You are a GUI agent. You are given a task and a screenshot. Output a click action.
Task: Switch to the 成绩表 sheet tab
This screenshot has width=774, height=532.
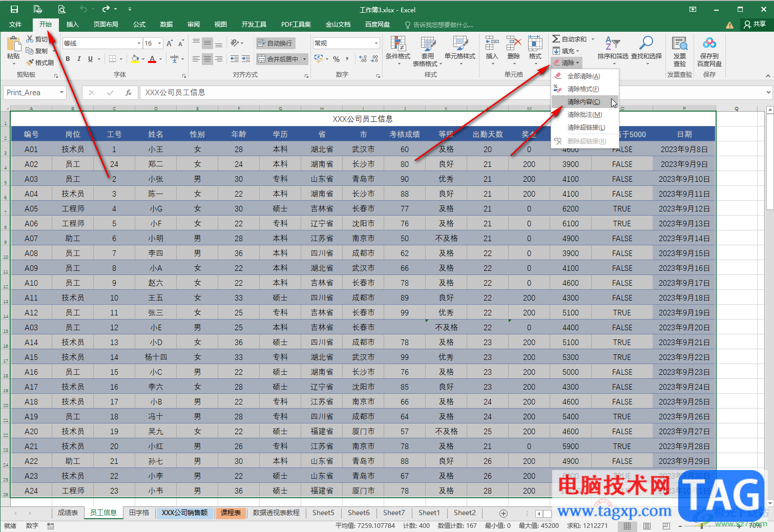point(68,513)
